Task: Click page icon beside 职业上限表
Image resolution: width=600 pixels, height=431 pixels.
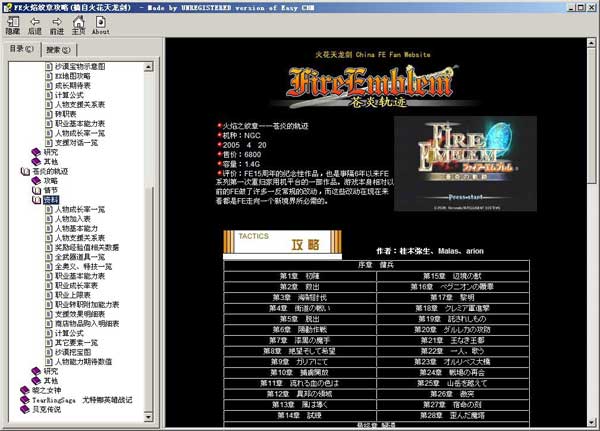Action: point(49,295)
